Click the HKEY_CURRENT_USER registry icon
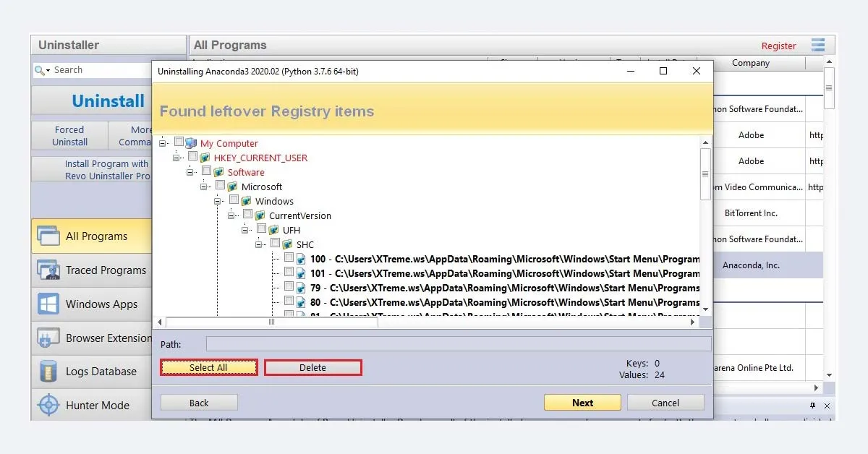 205,158
